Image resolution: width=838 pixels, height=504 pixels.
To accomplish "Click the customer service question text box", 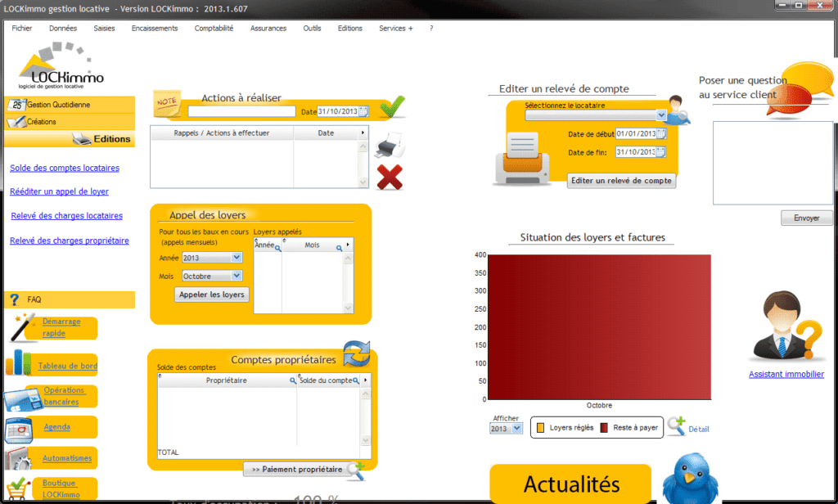I will point(772,163).
